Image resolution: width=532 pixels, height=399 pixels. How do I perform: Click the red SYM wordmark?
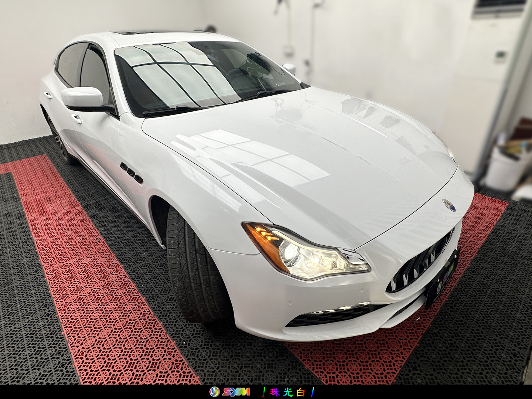click(236, 392)
